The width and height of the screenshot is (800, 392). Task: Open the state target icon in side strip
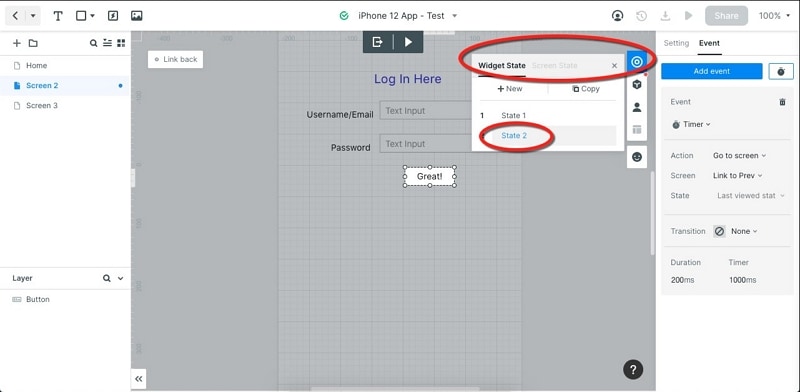click(637, 62)
